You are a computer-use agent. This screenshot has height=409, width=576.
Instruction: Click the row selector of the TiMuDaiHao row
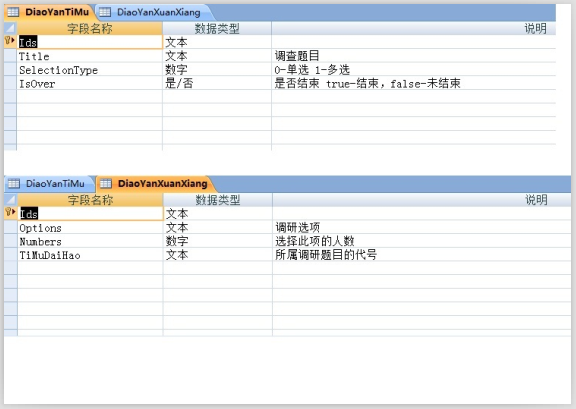click(x=11, y=255)
